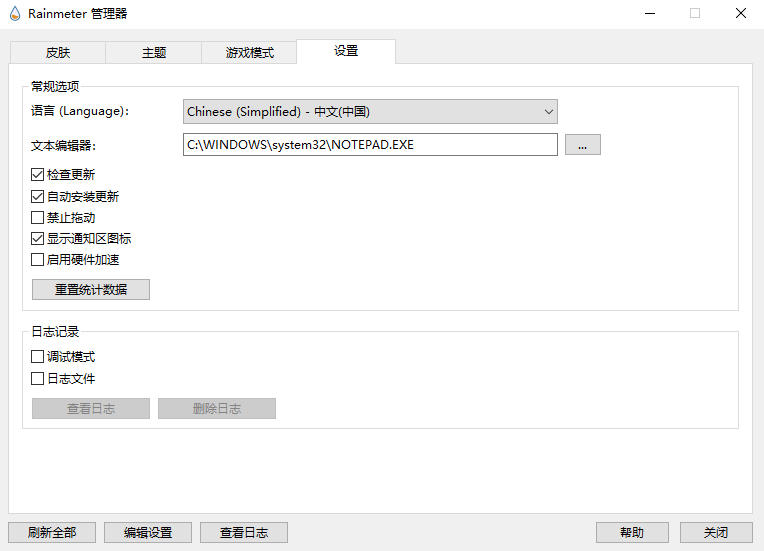Click the 常规选项 group title
764x551 pixels.
55,87
